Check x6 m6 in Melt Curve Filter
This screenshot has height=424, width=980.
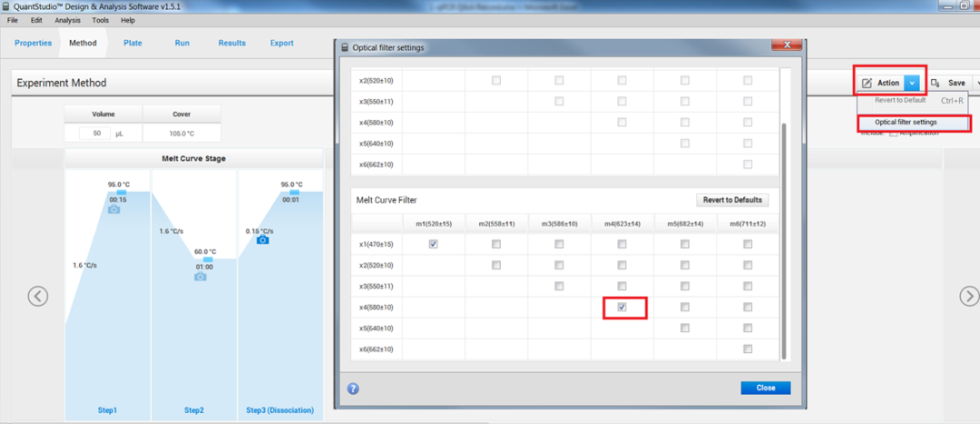748,349
